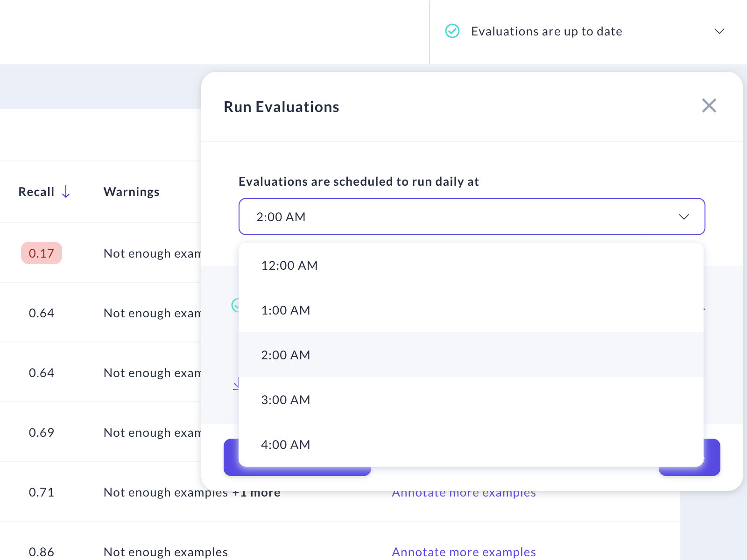This screenshot has width=747, height=560.
Task: Click the chevron on the 2:00 AM selector
Action: click(684, 217)
